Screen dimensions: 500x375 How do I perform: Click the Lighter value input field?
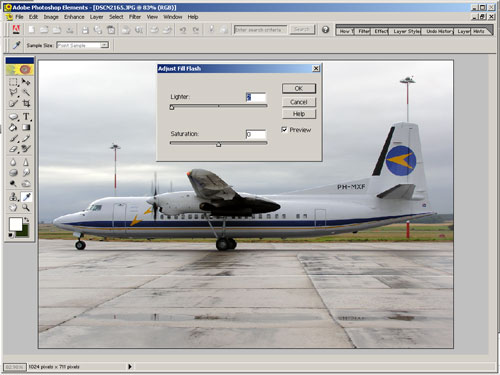pyautogui.click(x=256, y=97)
